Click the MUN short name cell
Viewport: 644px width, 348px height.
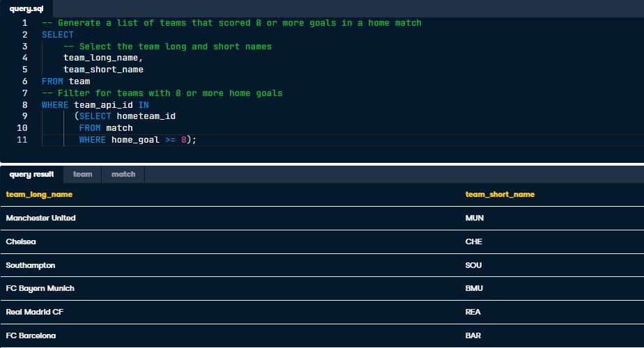(475, 218)
